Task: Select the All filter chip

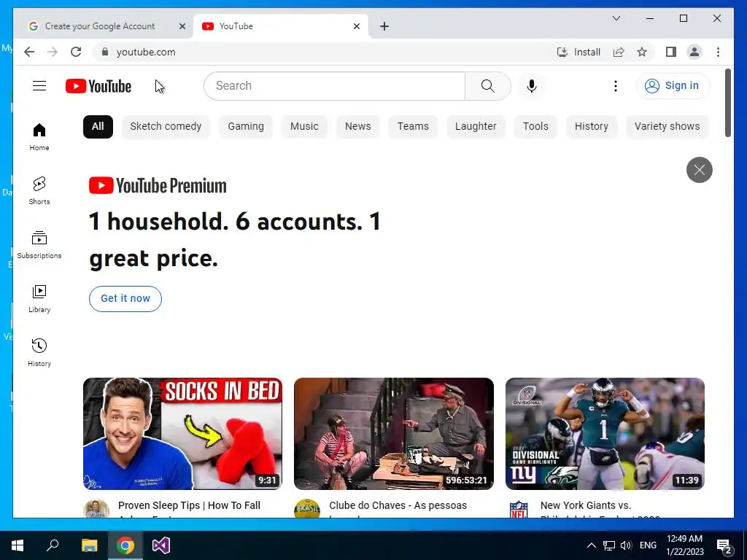Action: click(98, 126)
